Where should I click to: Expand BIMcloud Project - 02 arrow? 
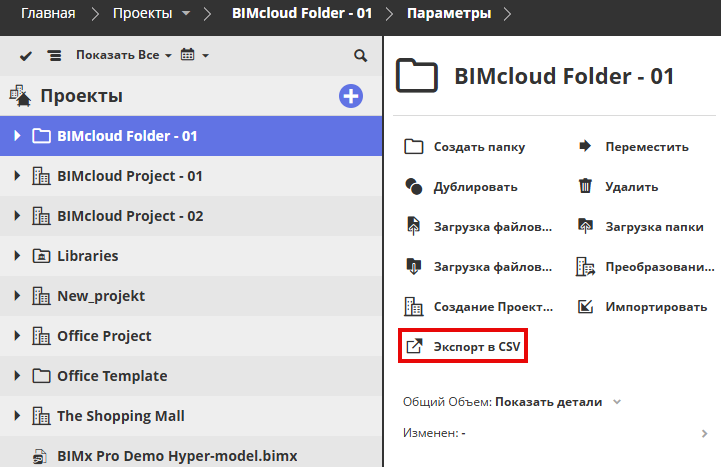tap(17, 216)
